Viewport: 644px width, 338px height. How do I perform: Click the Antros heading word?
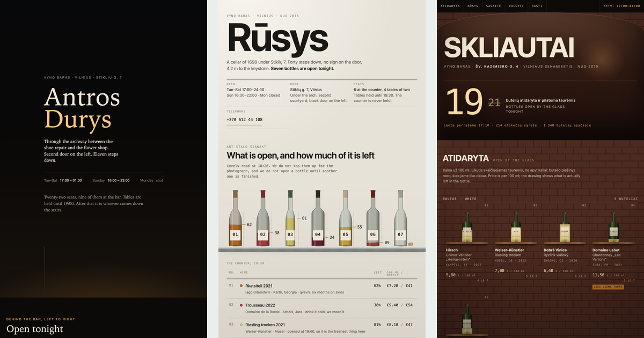tap(82, 97)
